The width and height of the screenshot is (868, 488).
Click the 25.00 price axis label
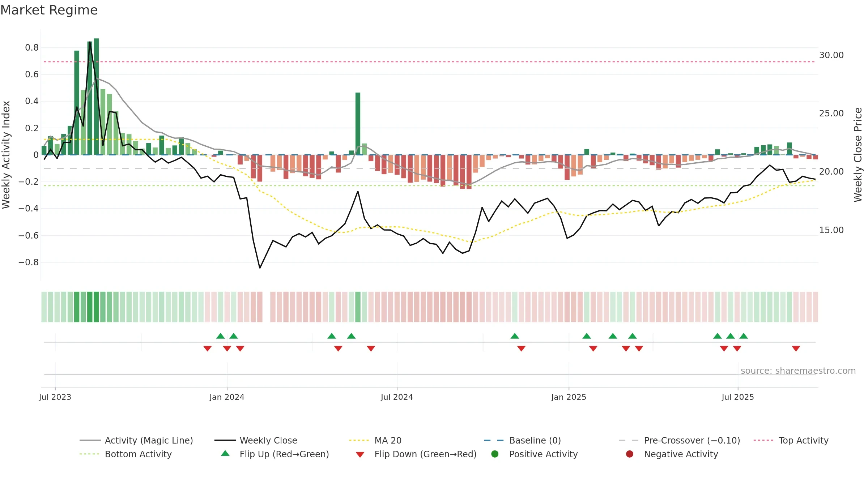pos(831,114)
